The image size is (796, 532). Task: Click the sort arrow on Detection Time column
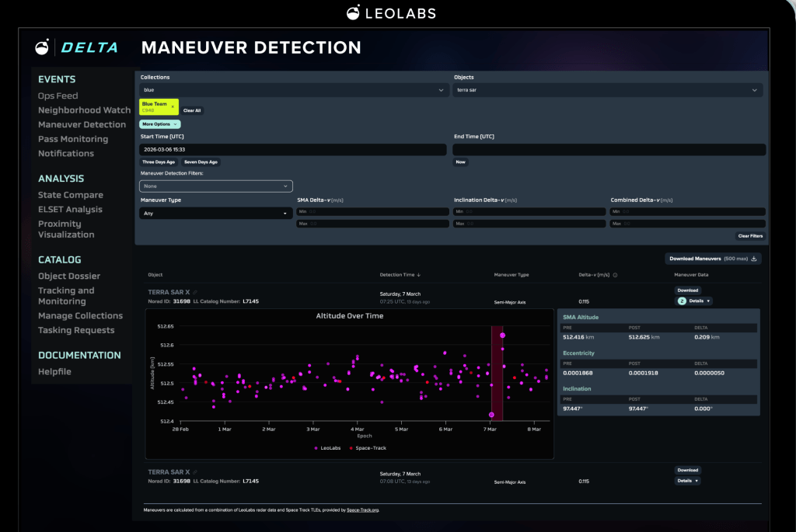pyautogui.click(x=419, y=273)
